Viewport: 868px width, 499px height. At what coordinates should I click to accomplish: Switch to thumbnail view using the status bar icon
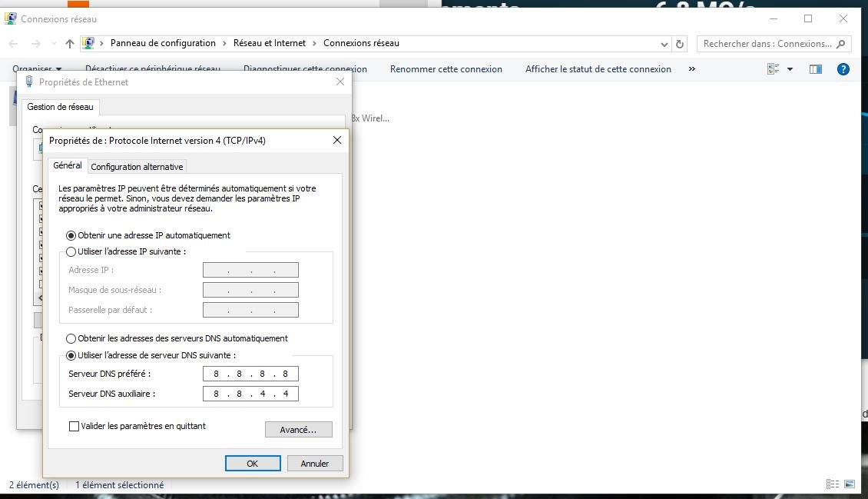point(851,484)
